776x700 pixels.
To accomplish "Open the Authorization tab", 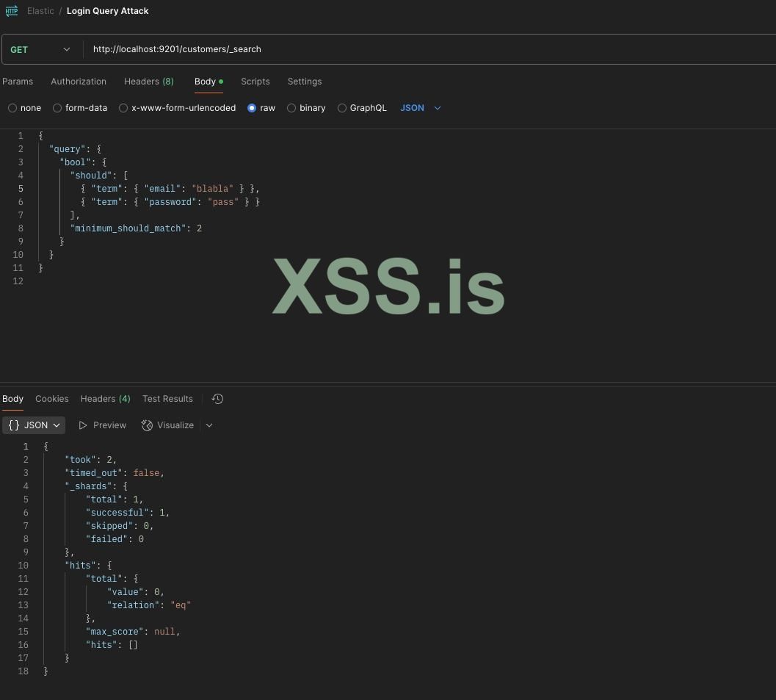I will point(79,82).
